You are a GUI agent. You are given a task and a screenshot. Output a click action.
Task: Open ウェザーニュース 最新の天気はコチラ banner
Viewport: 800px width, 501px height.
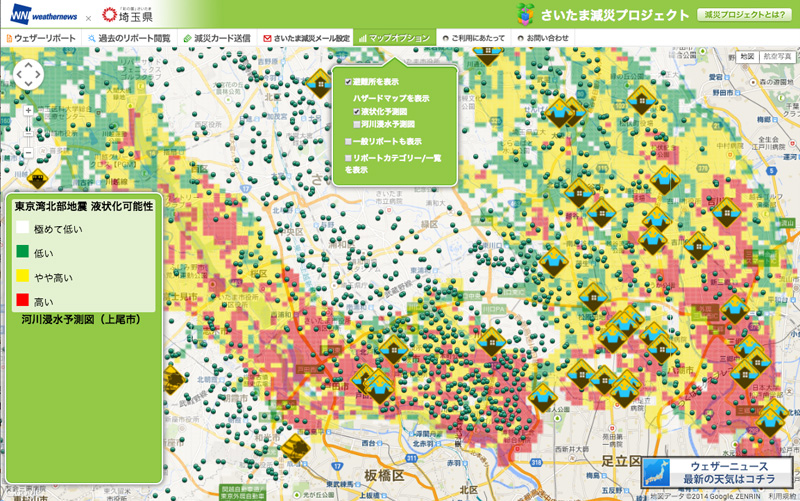(x=717, y=472)
